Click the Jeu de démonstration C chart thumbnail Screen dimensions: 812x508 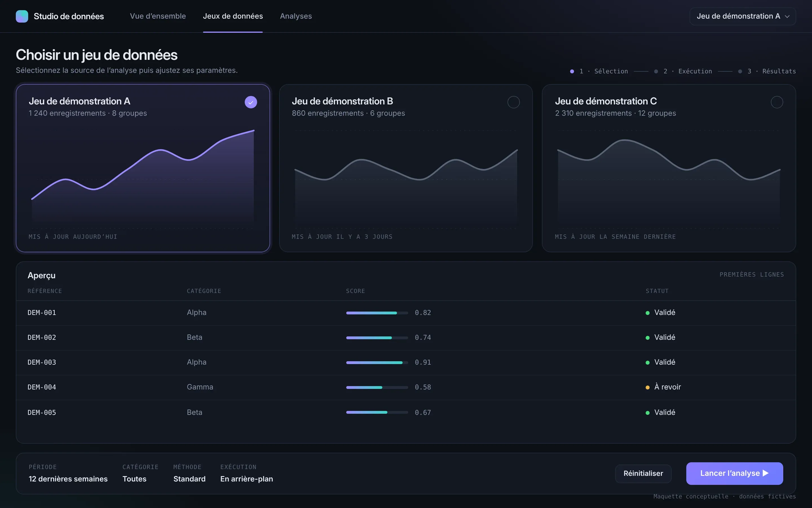coord(669,179)
